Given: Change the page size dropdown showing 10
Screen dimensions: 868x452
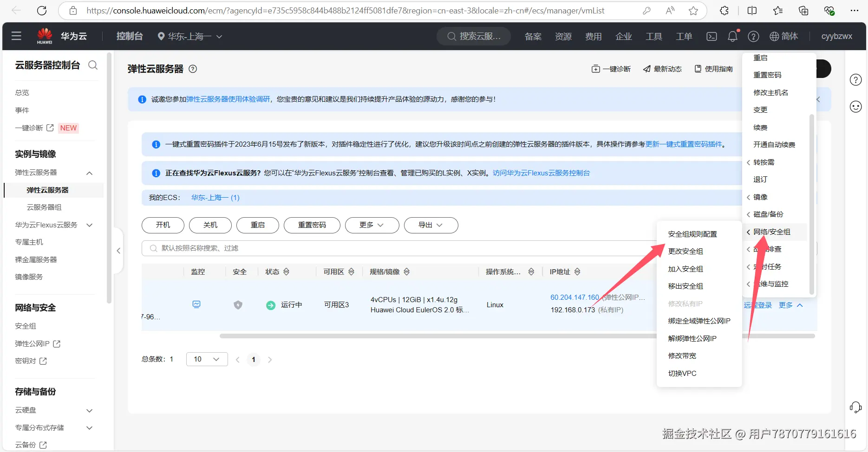Looking at the screenshot, I should click(x=207, y=359).
